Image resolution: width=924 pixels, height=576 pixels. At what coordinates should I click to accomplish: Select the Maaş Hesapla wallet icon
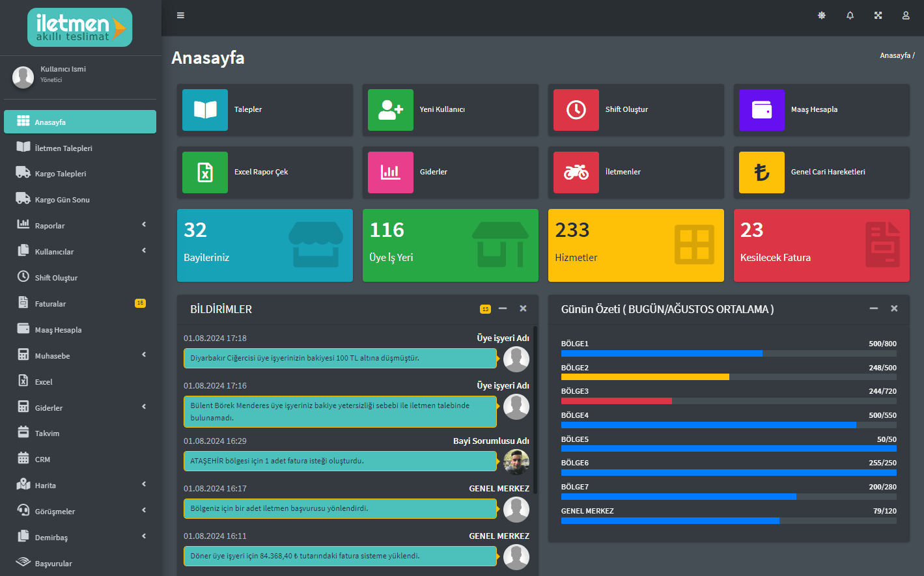tap(762, 110)
